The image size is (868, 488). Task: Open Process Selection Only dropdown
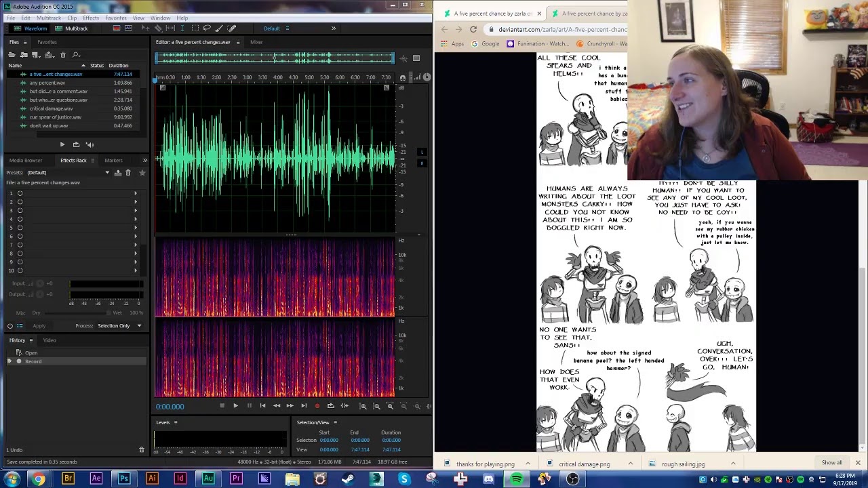click(119, 326)
